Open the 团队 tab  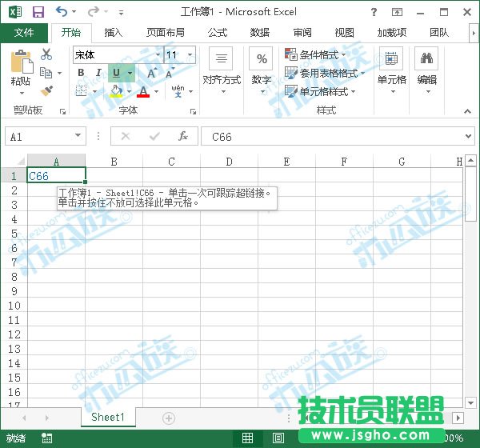(439, 33)
